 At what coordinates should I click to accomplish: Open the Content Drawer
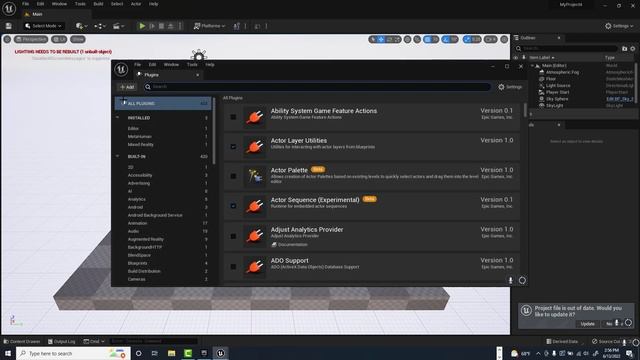pos(22,341)
